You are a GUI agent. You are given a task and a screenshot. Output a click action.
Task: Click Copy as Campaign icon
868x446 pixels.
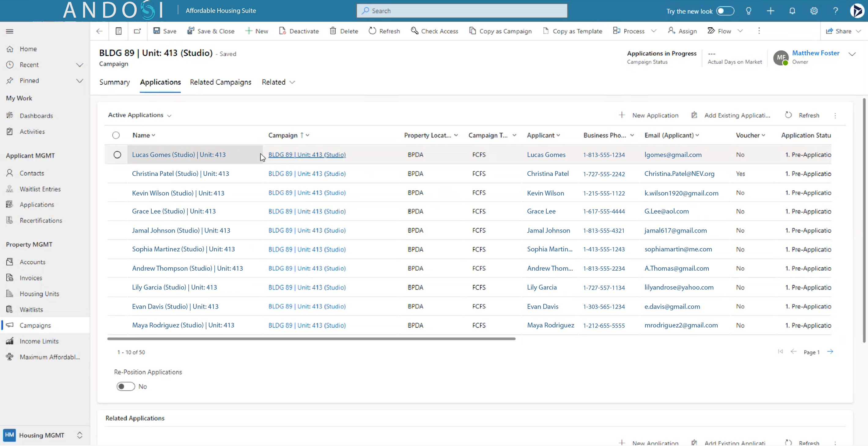(472, 31)
